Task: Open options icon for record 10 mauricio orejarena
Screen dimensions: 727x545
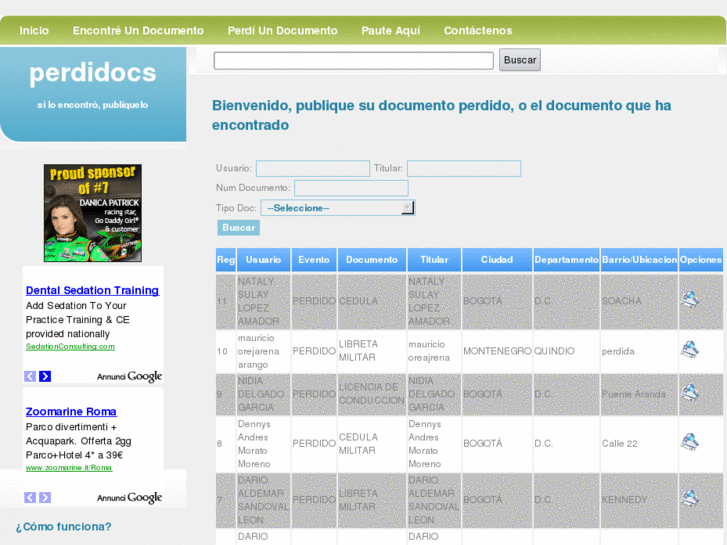Action: pyautogui.click(x=690, y=350)
